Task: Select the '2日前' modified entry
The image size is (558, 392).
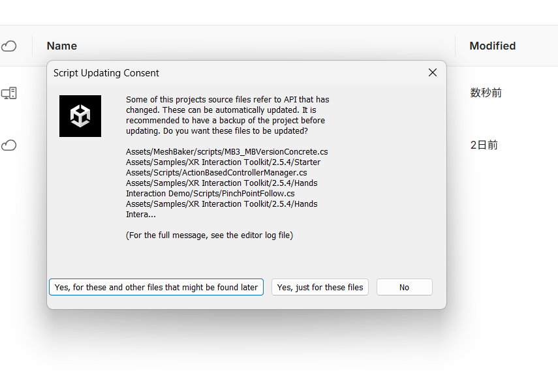Action: pos(484,145)
